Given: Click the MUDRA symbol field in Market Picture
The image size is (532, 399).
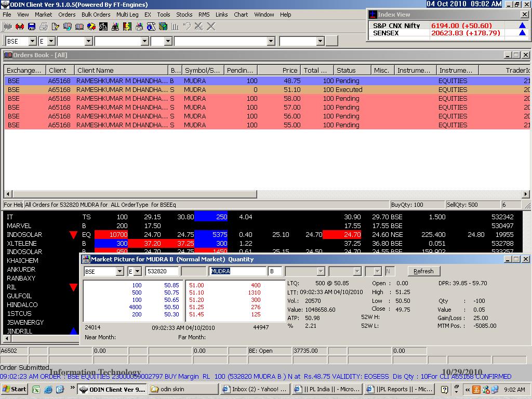Looking at the screenshot, I should [x=238, y=271].
